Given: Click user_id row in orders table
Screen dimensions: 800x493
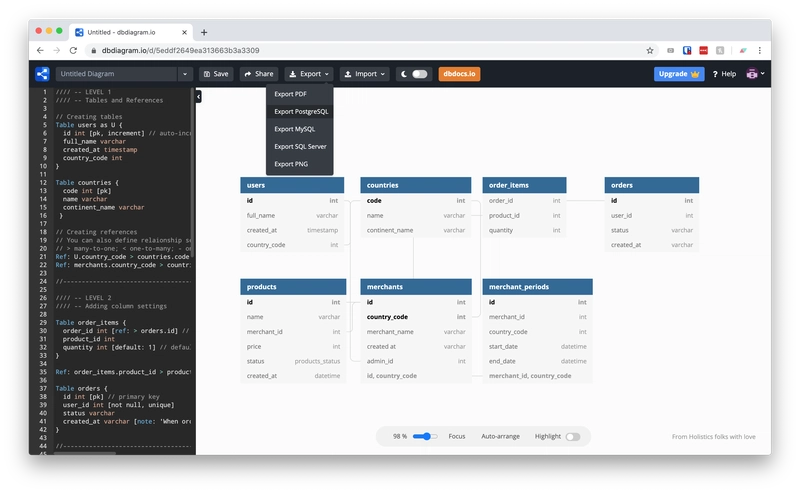Looking at the screenshot, I should coord(652,215).
